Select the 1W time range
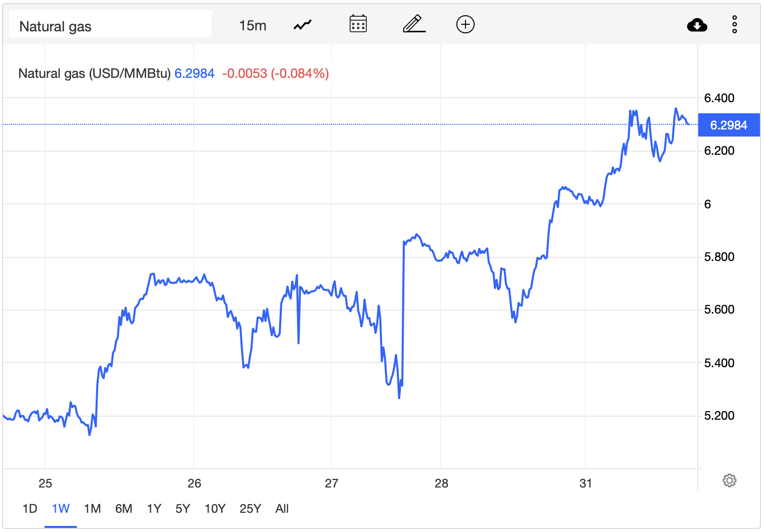764x532 pixels. click(x=61, y=509)
